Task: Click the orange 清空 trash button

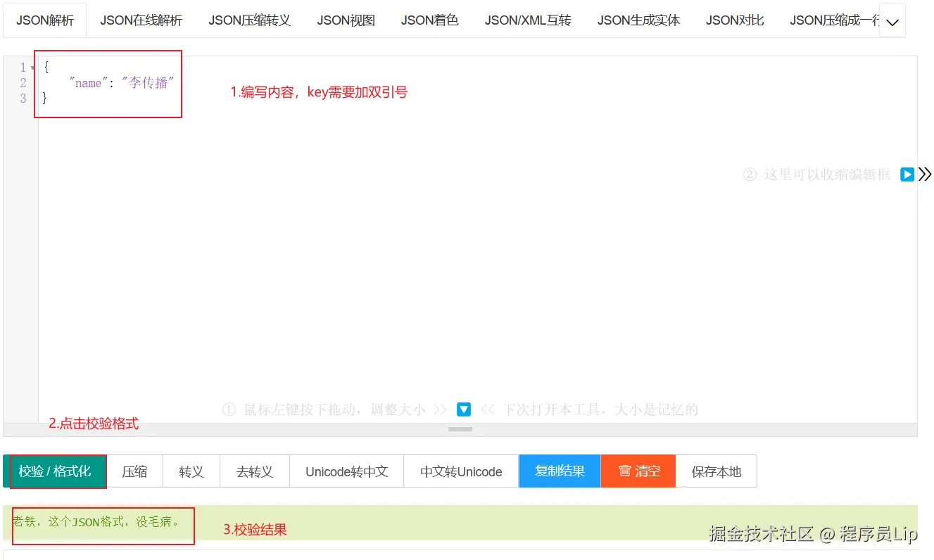Action: [638, 471]
